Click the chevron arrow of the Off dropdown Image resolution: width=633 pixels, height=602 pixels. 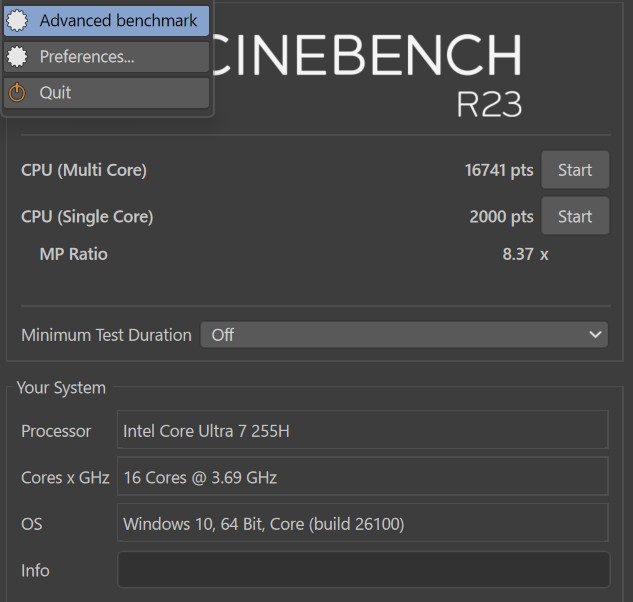(595, 335)
